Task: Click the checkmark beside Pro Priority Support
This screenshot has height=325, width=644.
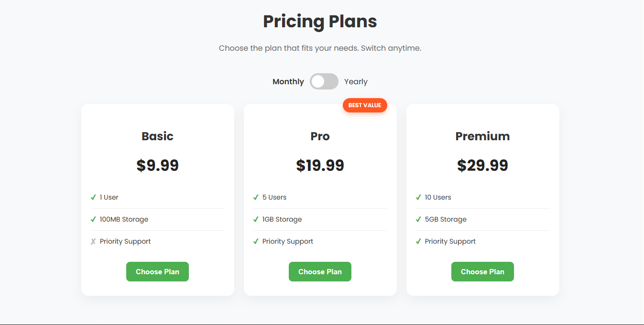Action: click(256, 241)
